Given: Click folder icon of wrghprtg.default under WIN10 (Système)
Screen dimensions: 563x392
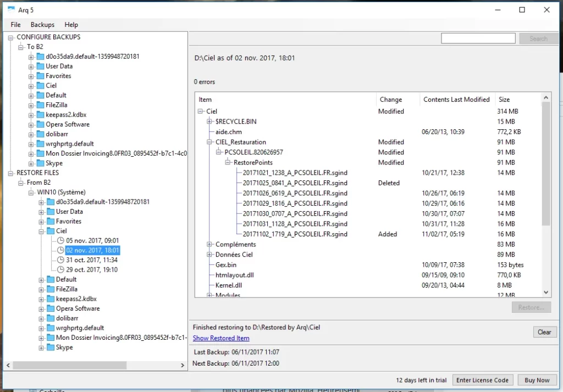Looking at the screenshot, I should click(51, 328).
